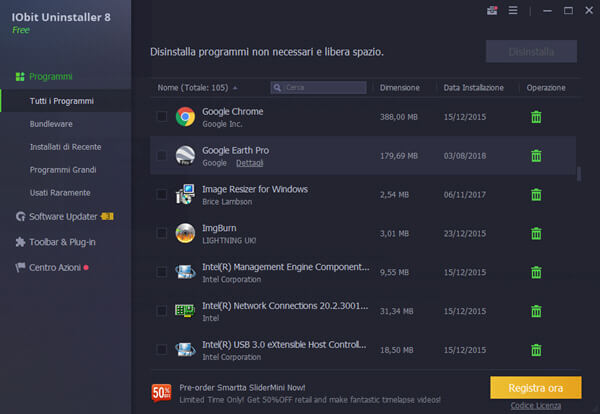Image resolution: width=600 pixels, height=414 pixels.
Task: Click Intel USB 3.0 Host Controller program icon
Action: click(x=185, y=350)
